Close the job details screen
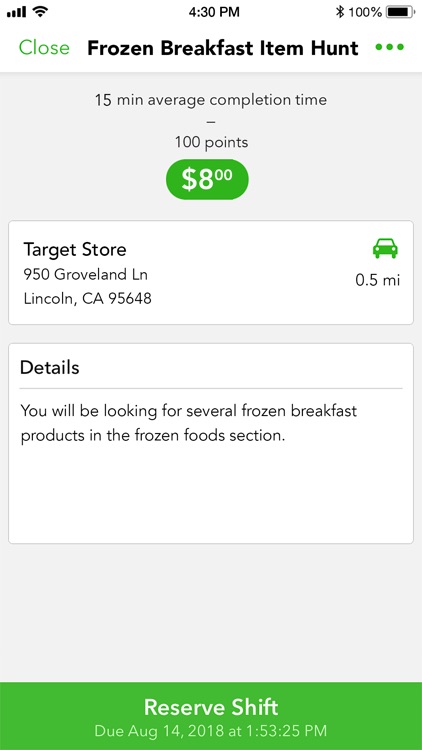The image size is (422, 750). click(x=44, y=48)
